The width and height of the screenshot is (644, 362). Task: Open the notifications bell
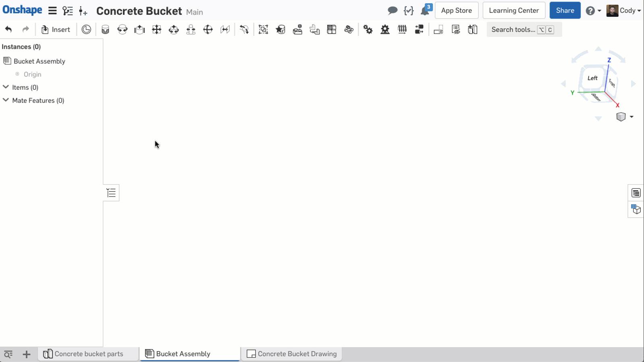click(x=425, y=11)
